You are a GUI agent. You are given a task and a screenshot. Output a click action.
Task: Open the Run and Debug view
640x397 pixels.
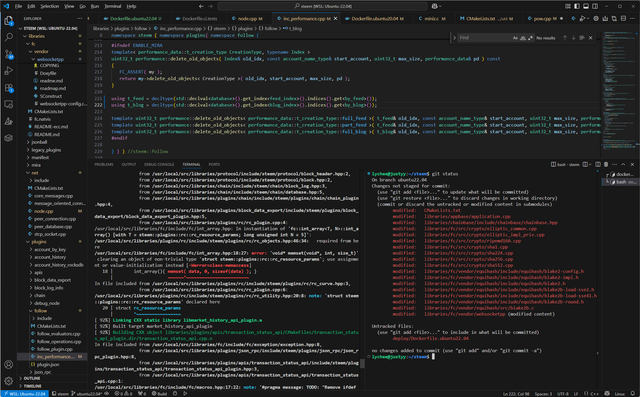pyautogui.click(x=9, y=71)
